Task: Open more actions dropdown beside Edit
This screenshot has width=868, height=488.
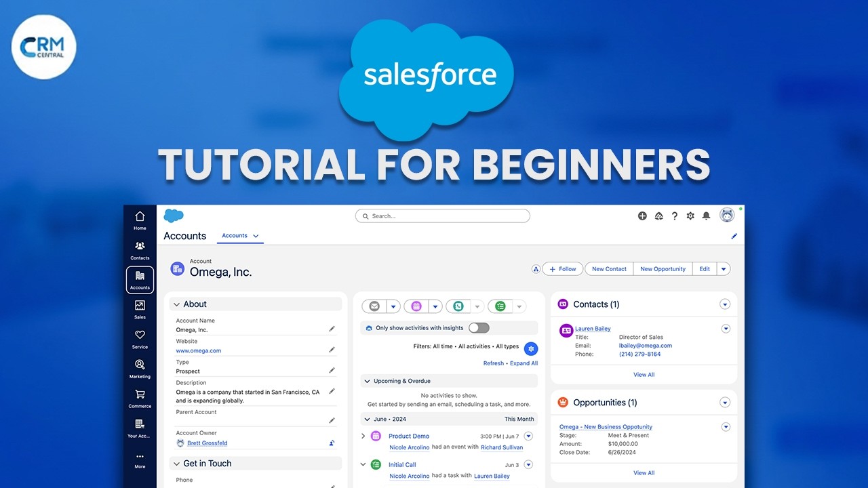Action: click(x=724, y=269)
